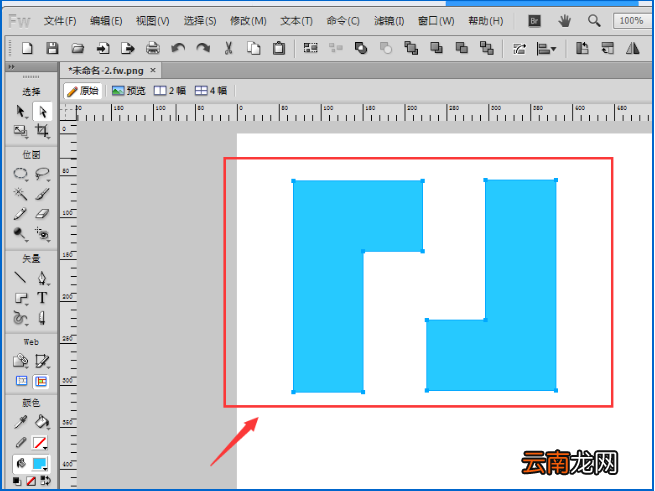Image resolution: width=655 pixels, height=491 pixels.
Task: Select the Paint Bucket tool
Action: pos(42,422)
